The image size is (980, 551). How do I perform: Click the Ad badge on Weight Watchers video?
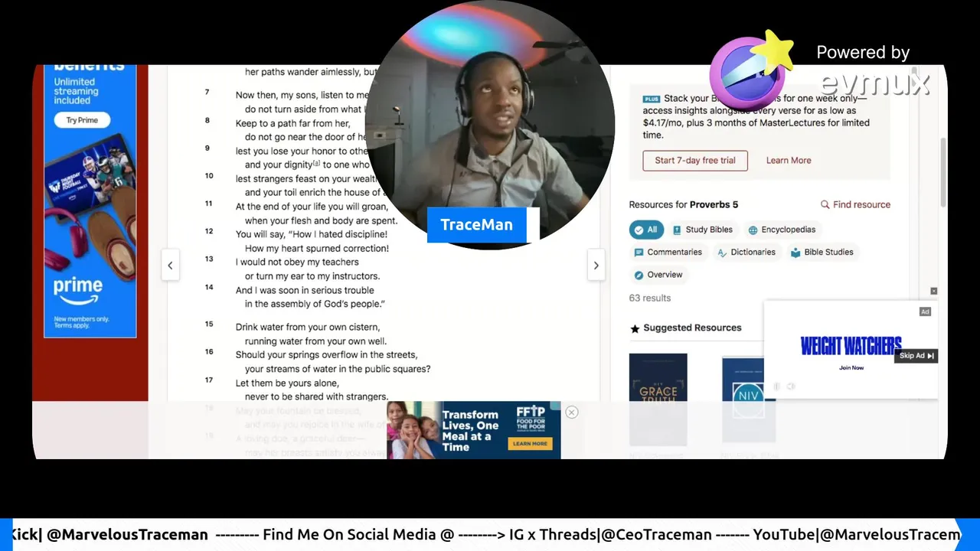[x=925, y=311]
